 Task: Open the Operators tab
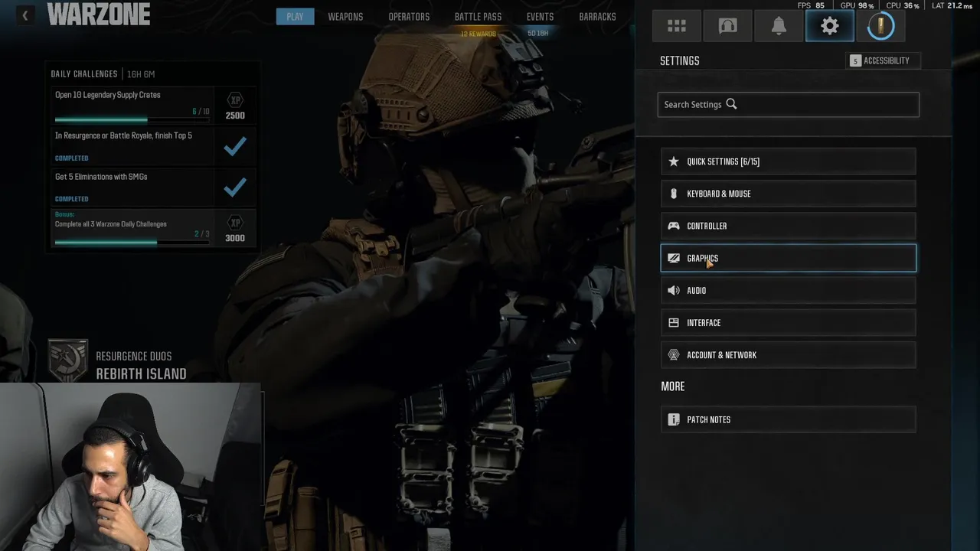coord(409,17)
